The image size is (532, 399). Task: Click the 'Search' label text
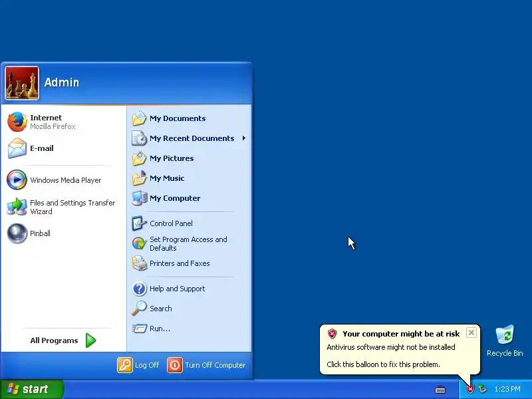point(160,309)
